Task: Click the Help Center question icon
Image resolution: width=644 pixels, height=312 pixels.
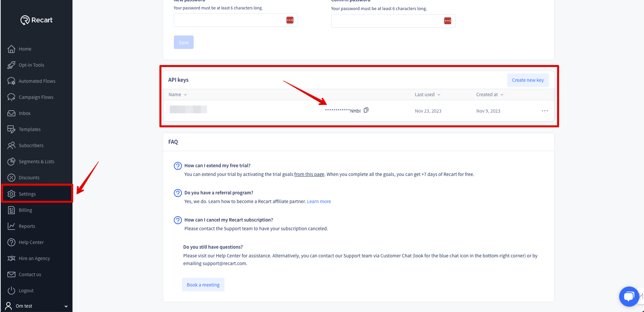Action: click(x=11, y=242)
